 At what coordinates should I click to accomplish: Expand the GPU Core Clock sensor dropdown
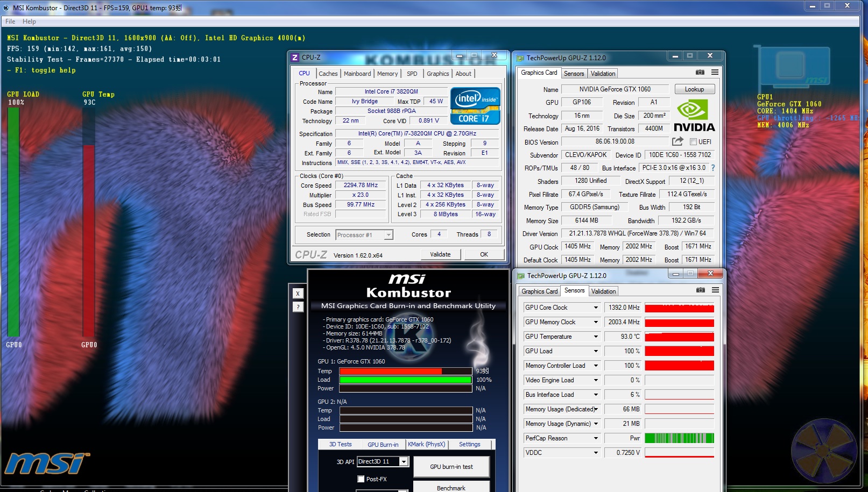tap(596, 308)
